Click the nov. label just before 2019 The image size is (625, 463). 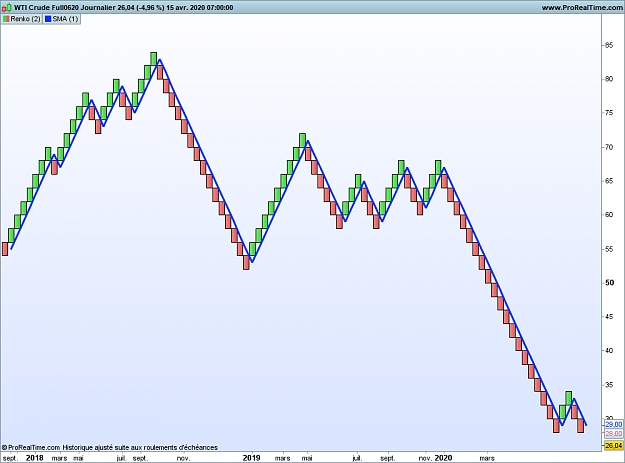click(183, 458)
